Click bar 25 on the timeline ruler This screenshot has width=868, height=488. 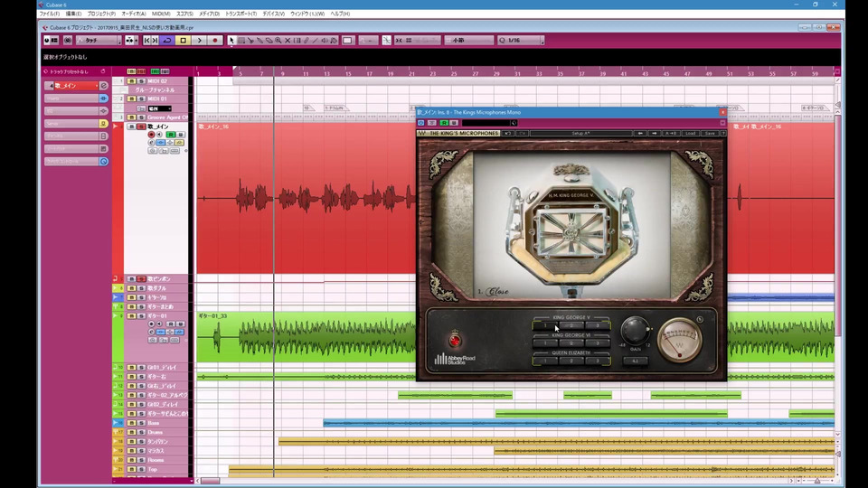coord(454,73)
